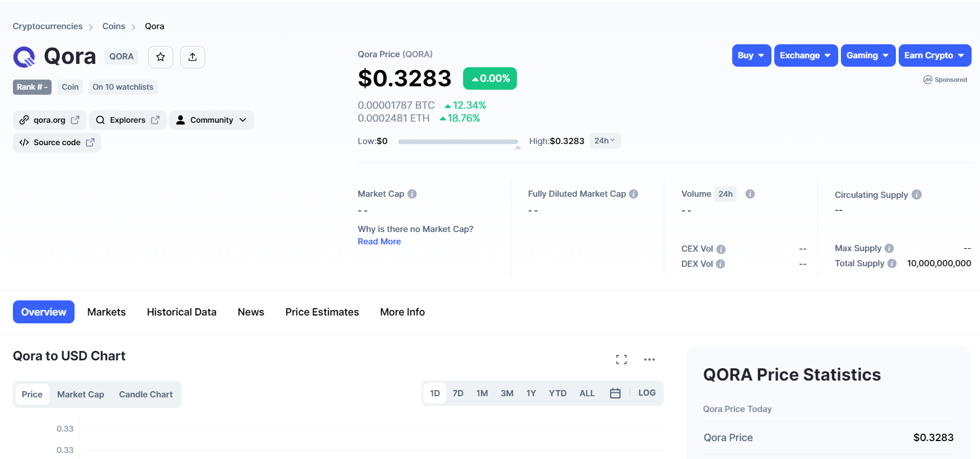This screenshot has height=459, width=980.
Task: Open the calendar date range picker
Action: (615, 393)
